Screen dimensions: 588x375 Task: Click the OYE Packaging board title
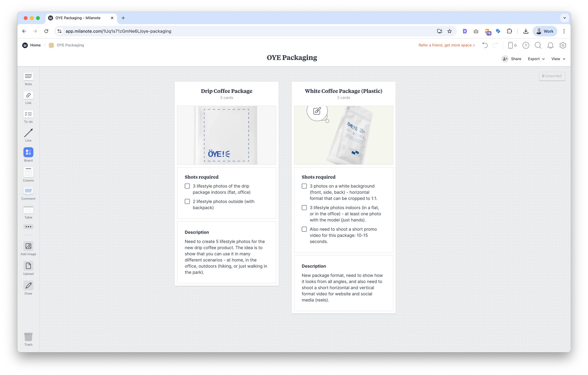click(292, 58)
